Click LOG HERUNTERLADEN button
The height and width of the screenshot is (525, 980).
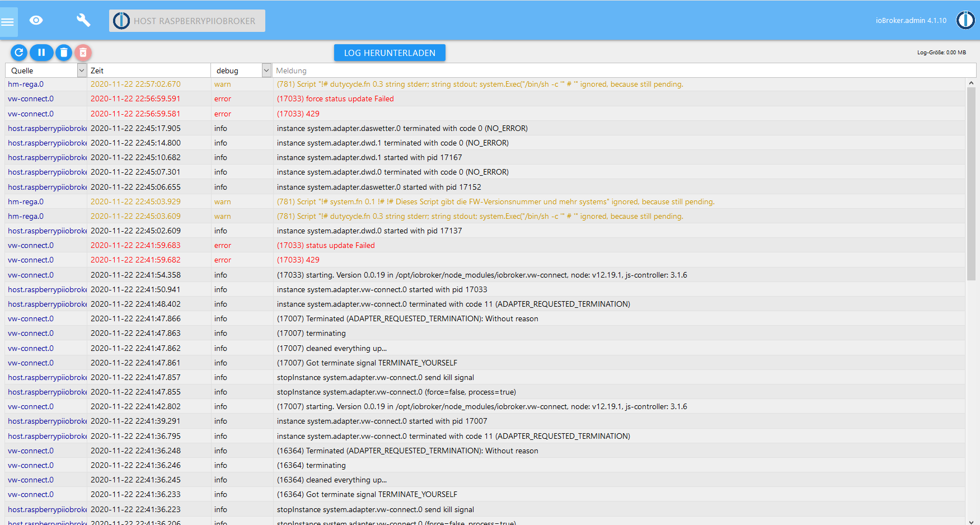tap(390, 53)
